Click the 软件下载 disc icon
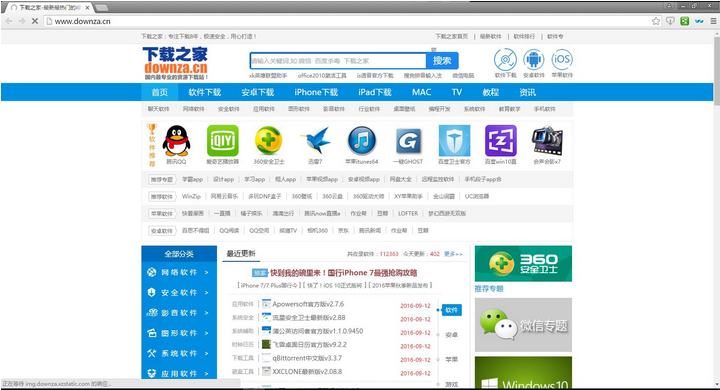720x390 pixels. (x=505, y=60)
